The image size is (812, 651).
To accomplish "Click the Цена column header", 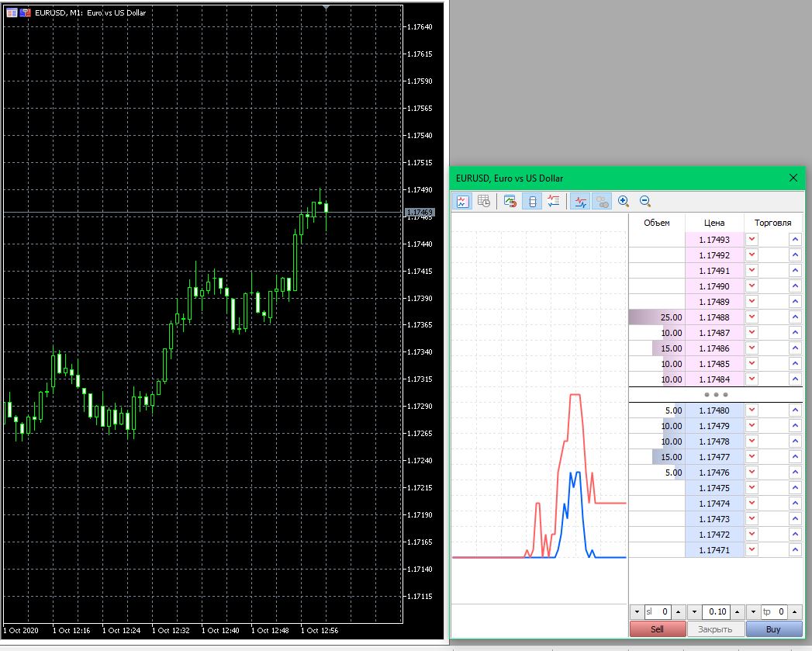I will (x=714, y=223).
